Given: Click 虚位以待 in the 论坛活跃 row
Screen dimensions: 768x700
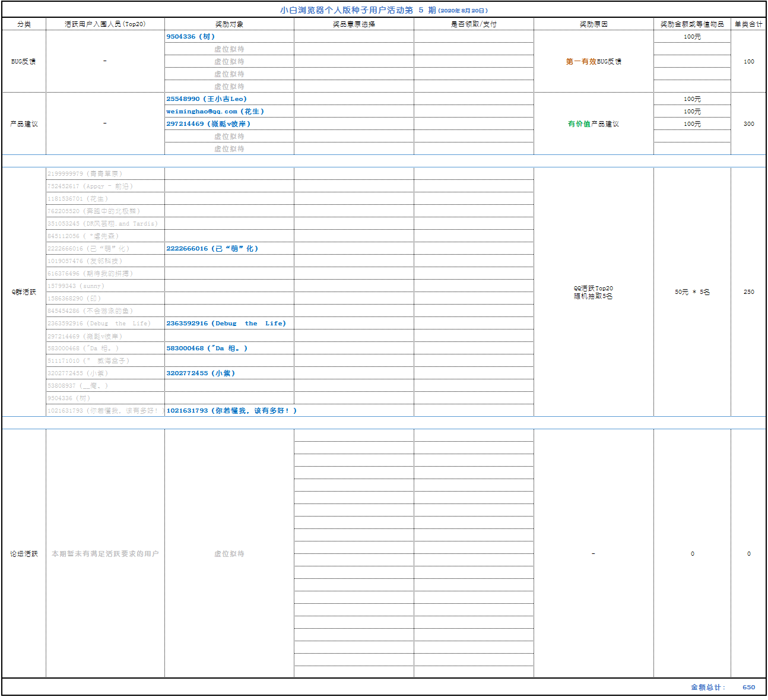Looking at the screenshot, I should point(229,554).
